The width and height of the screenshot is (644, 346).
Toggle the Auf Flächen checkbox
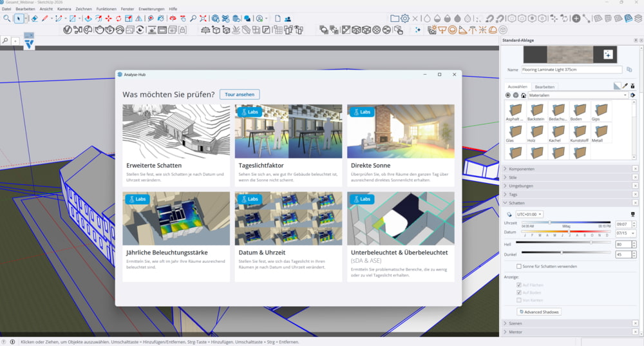[518, 285]
